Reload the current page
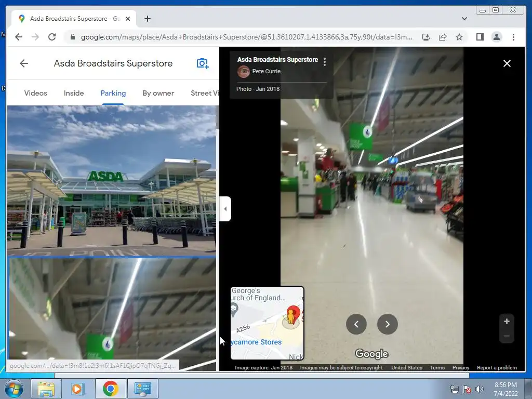 [x=52, y=37]
